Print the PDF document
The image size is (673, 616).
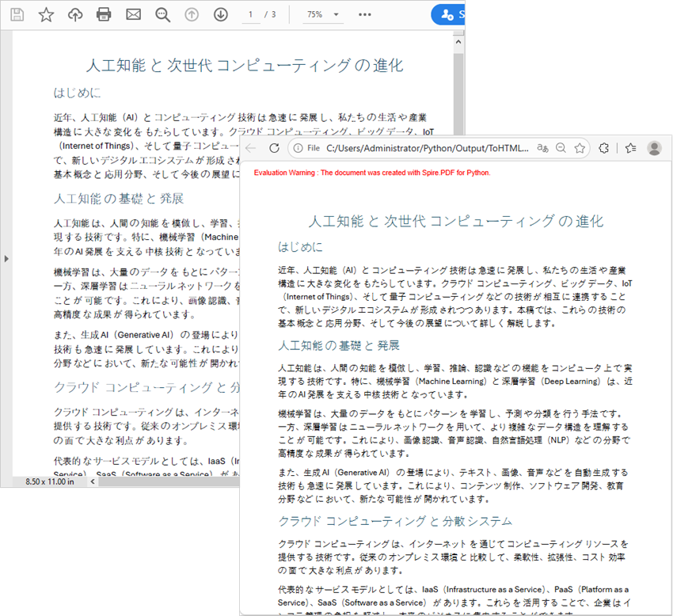pos(103,14)
